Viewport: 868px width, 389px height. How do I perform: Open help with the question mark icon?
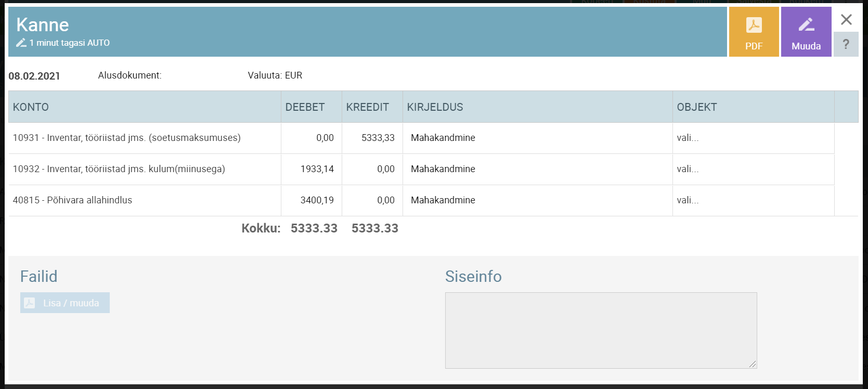click(846, 45)
